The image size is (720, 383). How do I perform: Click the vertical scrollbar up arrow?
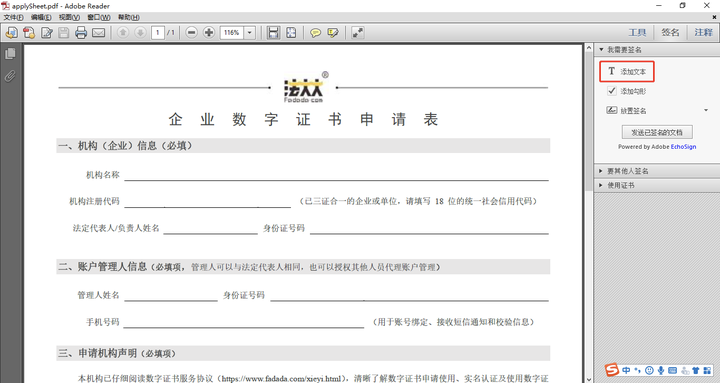coord(588,48)
